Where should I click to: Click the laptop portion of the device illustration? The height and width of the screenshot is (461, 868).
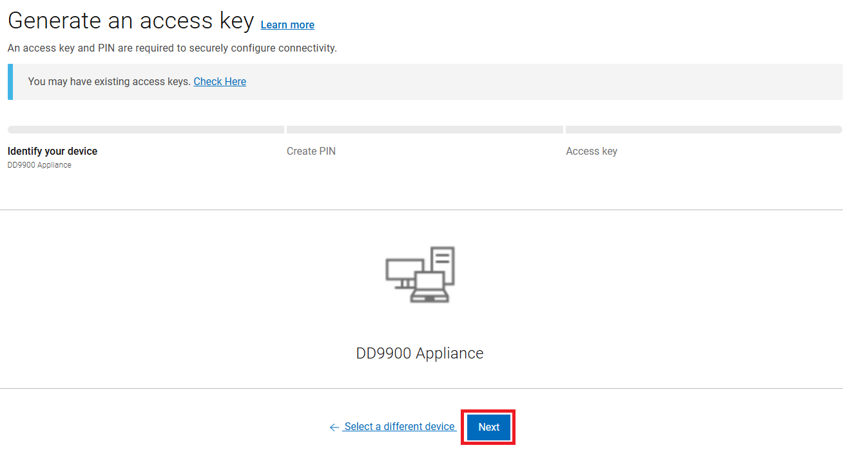click(x=430, y=285)
